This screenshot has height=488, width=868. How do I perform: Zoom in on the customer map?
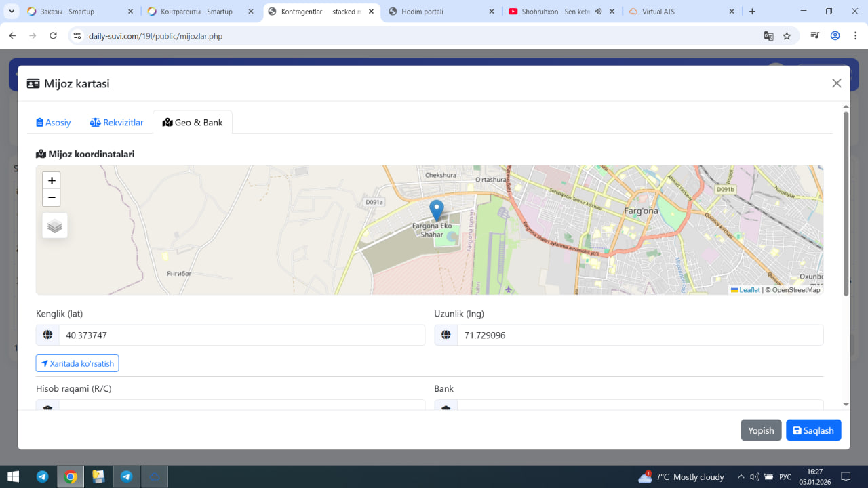pyautogui.click(x=52, y=180)
